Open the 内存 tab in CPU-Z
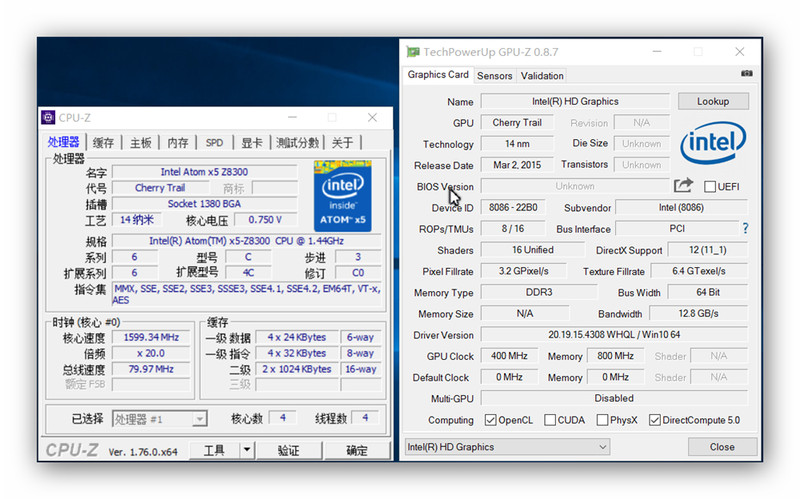 178,143
